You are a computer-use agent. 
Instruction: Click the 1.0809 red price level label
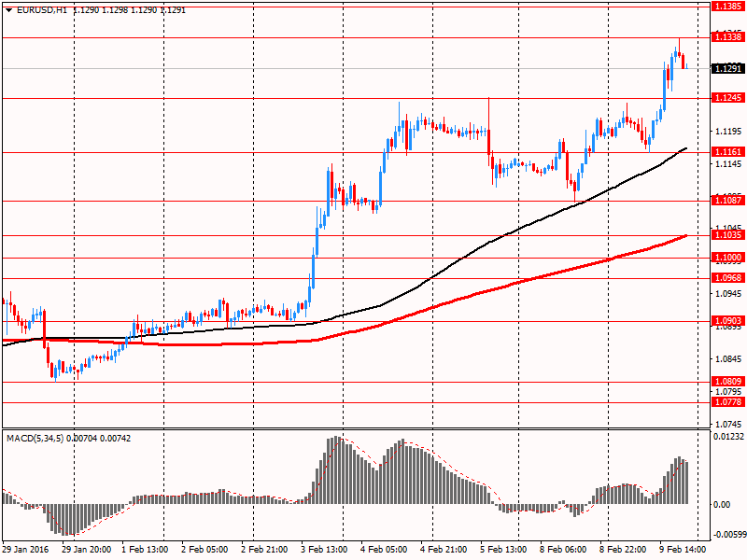tap(728, 381)
